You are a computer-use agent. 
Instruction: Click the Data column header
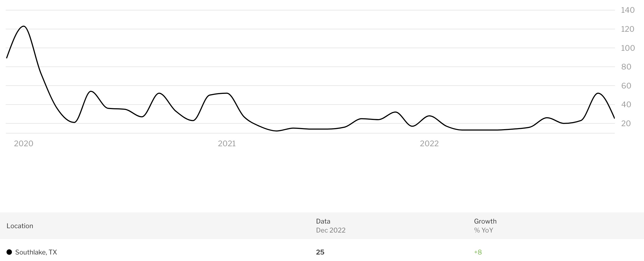(x=323, y=221)
